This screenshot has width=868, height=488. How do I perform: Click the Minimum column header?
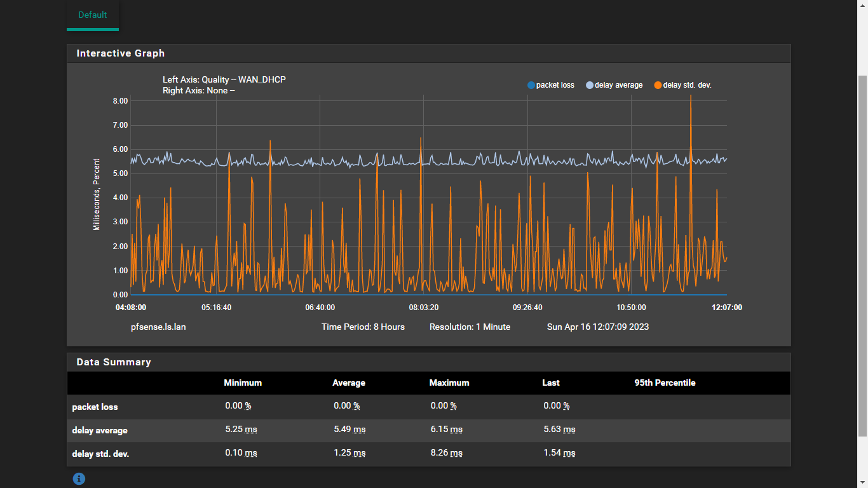click(243, 383)
